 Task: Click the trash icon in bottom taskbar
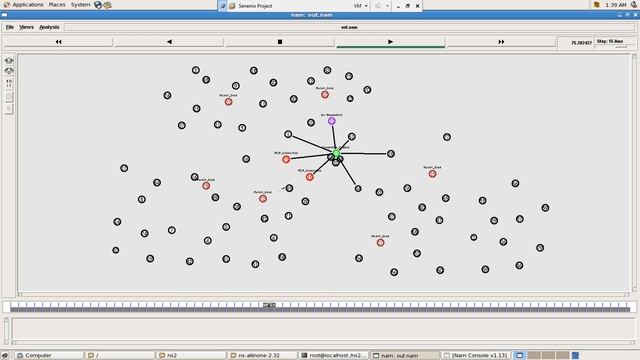tap(576, 356)
